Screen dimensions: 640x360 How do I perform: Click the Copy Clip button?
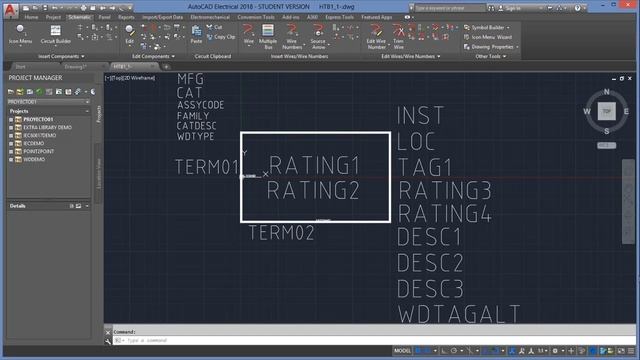pos(221,37)
